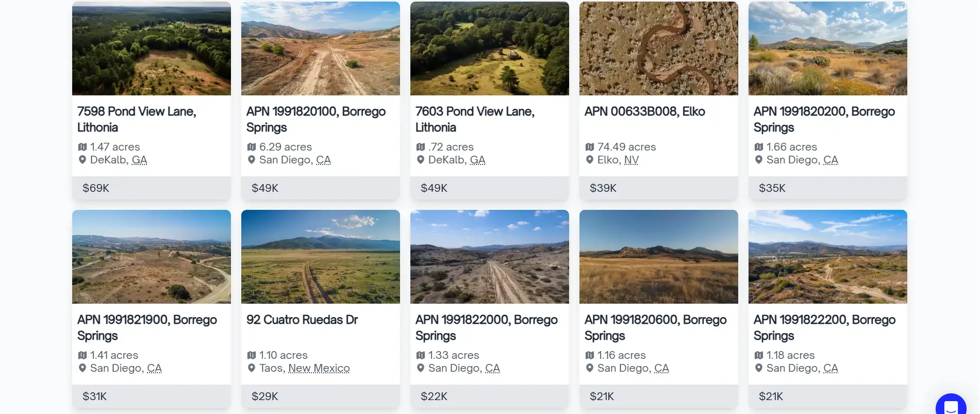Click map icon next to 74.49 acres

pyautogui.click(x=590, y=147)
